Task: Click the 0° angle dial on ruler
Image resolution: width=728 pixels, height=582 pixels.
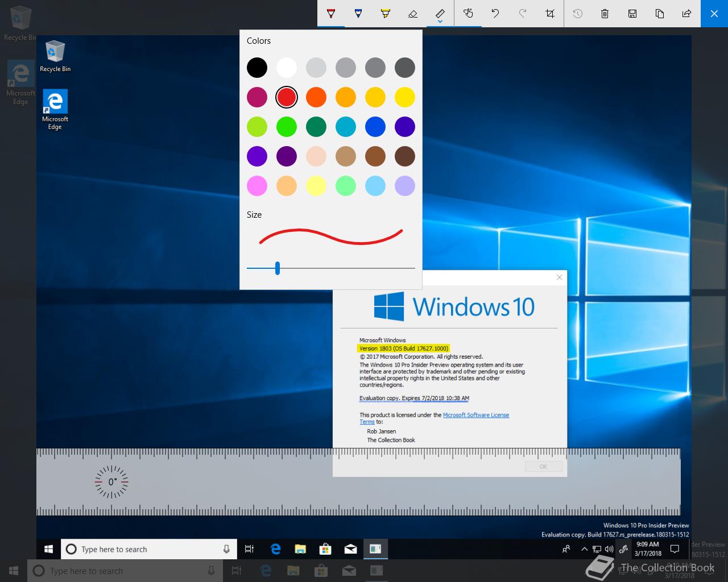Action: click(x=111, y=482)
